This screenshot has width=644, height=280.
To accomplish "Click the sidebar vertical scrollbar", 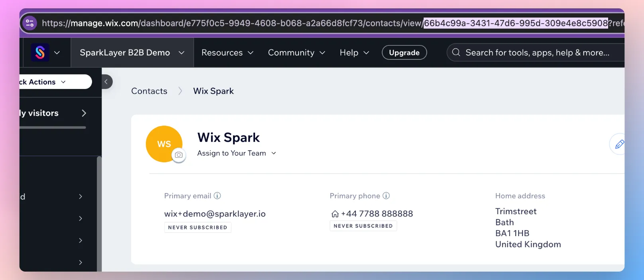I will (99, 214).
